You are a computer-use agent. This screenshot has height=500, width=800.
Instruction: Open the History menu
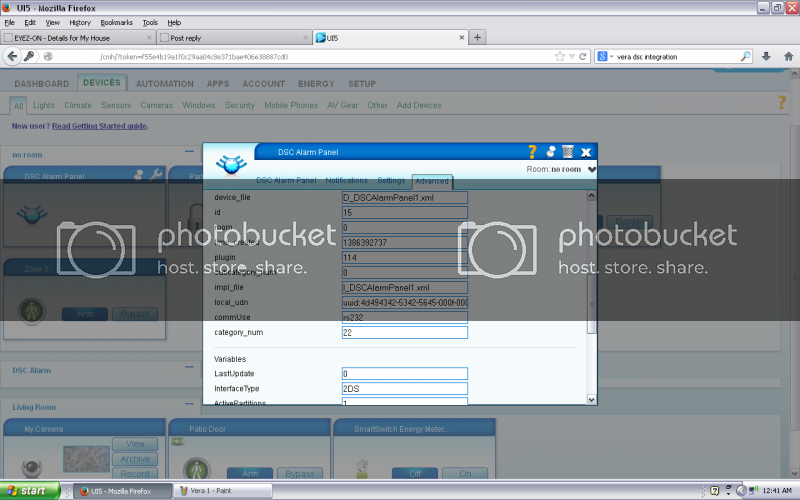pos(80,22)
